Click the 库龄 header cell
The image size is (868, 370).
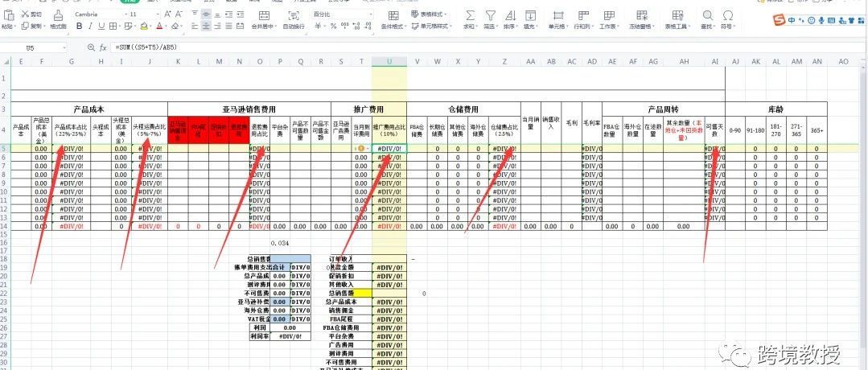click(x=776, y=109)
